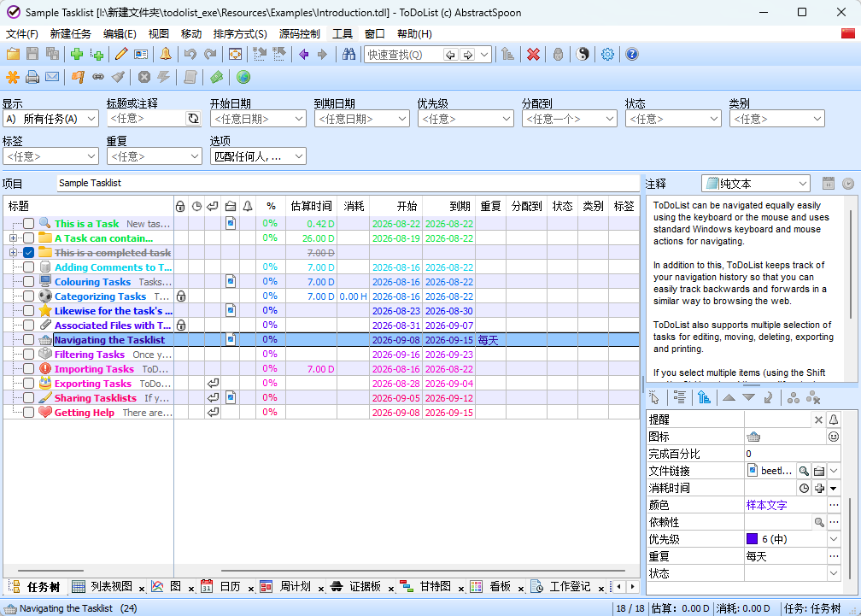Click the smiley icon in 图标 row
Screen dimensions: 861x616
[x=834, y=437]
